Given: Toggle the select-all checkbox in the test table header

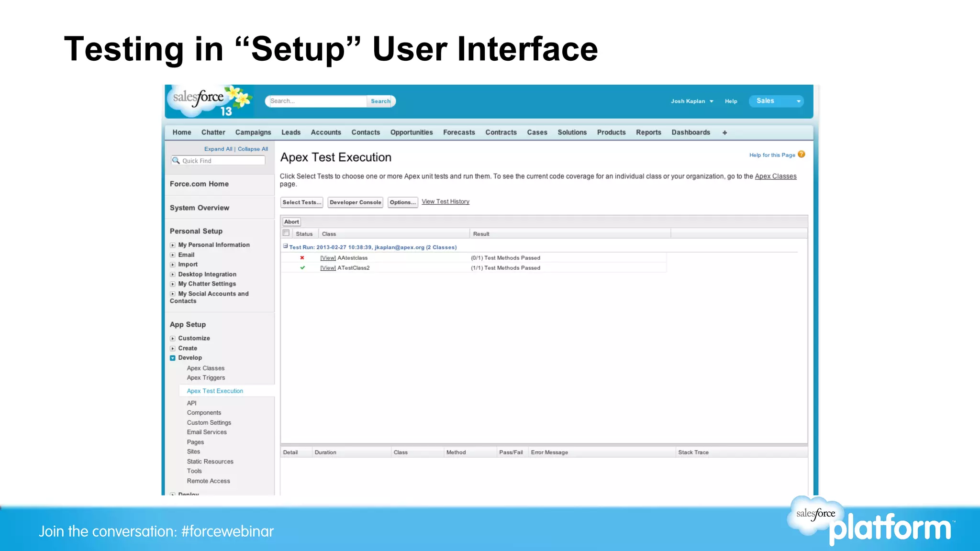Looking at the screenshot, I should tap(286, 233).
